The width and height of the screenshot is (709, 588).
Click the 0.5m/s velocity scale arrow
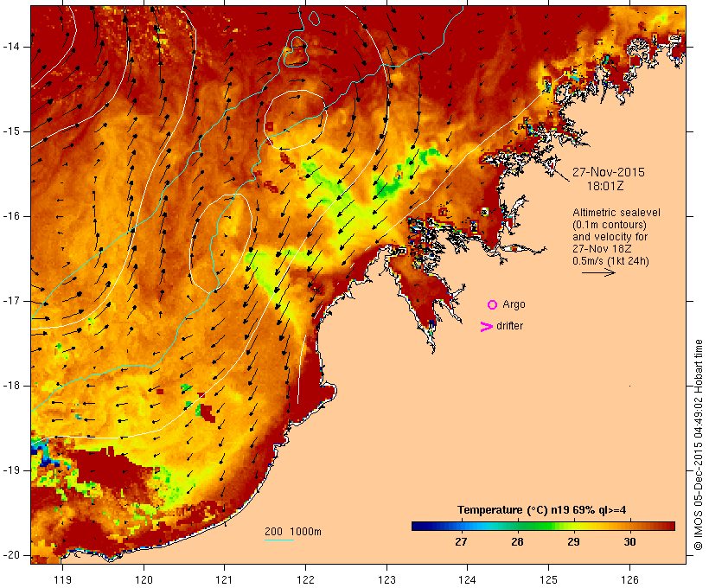[598, 272]
